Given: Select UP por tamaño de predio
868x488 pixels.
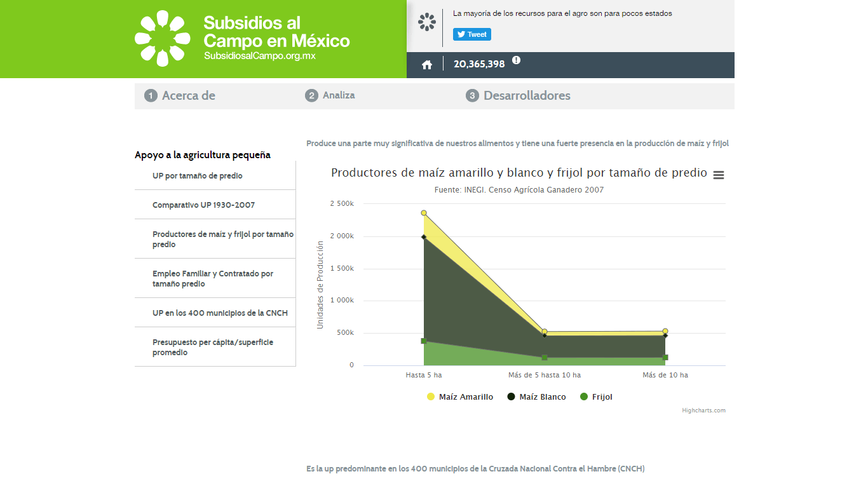Looking at the screenshot, I should [197, 176].
